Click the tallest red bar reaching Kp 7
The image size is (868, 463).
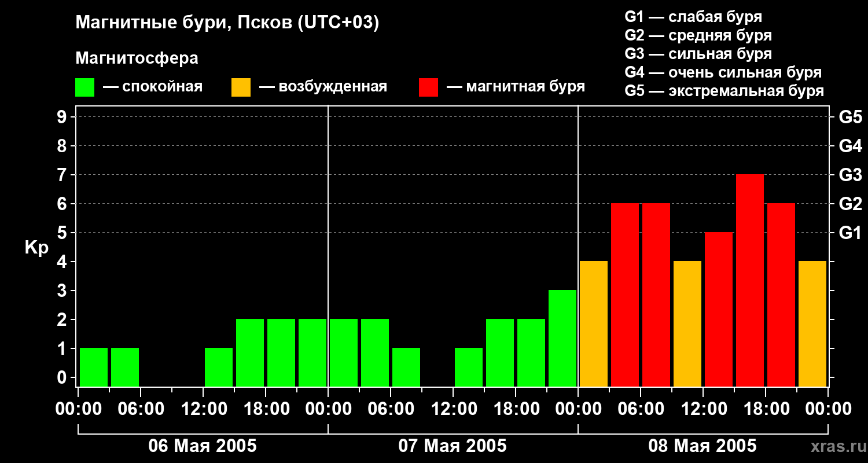click(x=750, y=280)
